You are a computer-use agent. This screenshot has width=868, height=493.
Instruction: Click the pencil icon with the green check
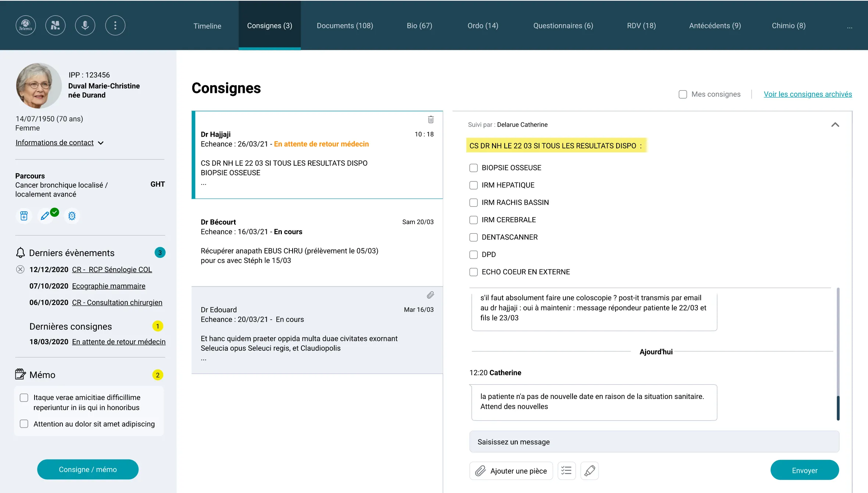tap(45, 216)
